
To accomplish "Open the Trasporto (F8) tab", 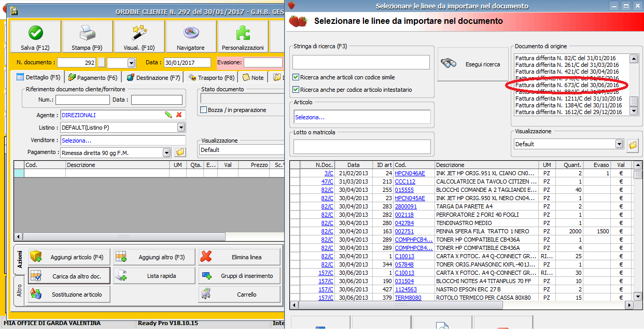I will (211, 78).
